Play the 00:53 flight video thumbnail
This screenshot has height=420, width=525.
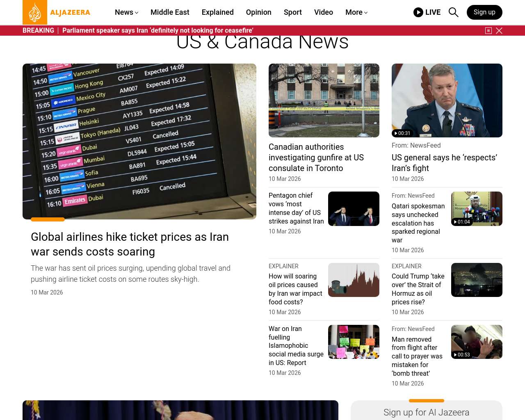[477, 342]
